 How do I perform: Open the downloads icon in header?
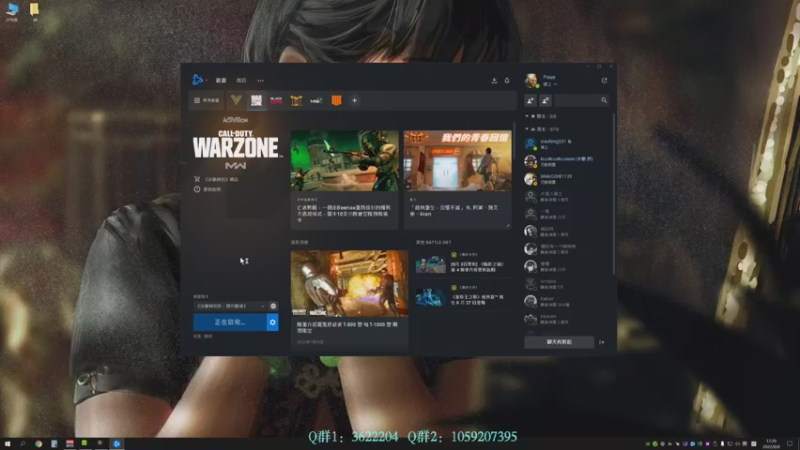point(494,81)
